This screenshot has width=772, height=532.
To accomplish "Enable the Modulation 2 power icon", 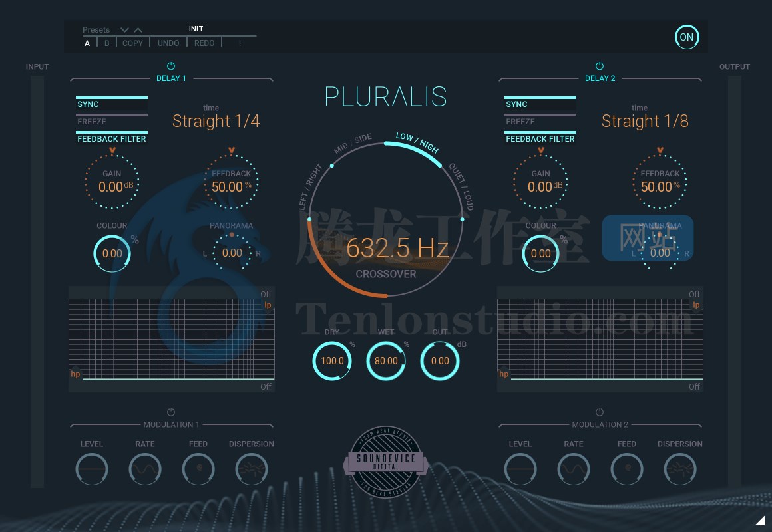I will pos(599,412).
